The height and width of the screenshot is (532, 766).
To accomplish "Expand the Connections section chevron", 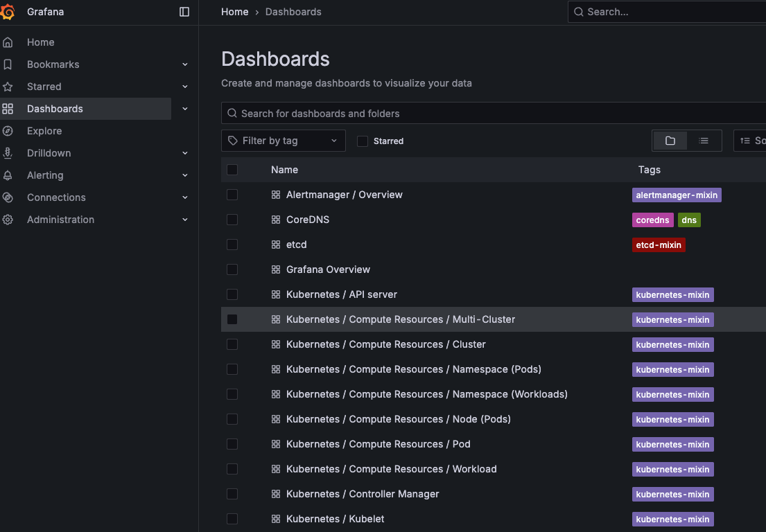I will (185, 197).
